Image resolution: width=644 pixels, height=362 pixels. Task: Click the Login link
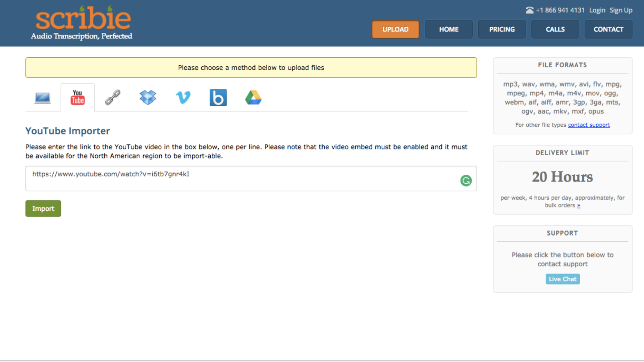click(x=597, y=10)
